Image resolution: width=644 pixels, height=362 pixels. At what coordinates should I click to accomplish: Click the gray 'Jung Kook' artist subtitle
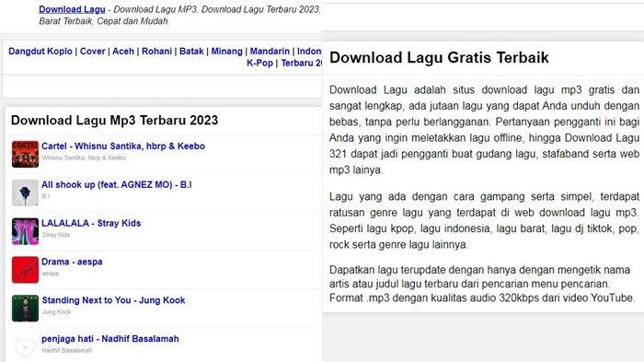point(57,312)
